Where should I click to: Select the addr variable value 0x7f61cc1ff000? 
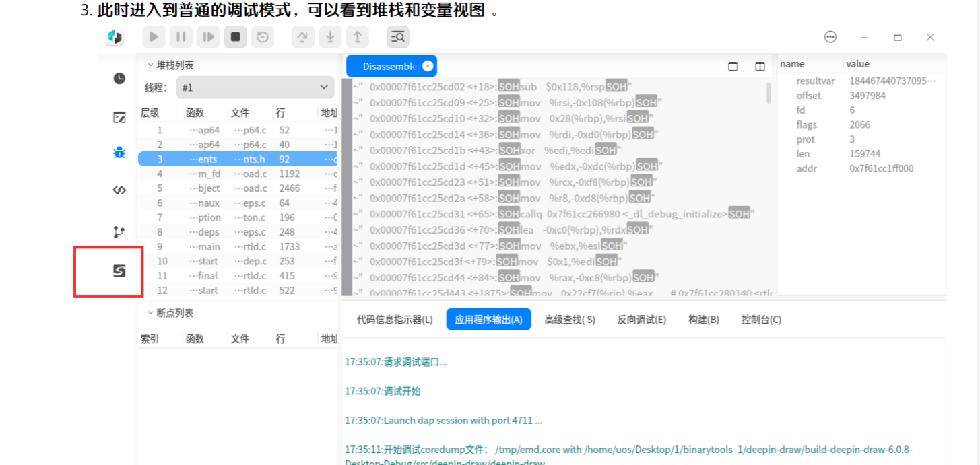click(x=882, y=169)
